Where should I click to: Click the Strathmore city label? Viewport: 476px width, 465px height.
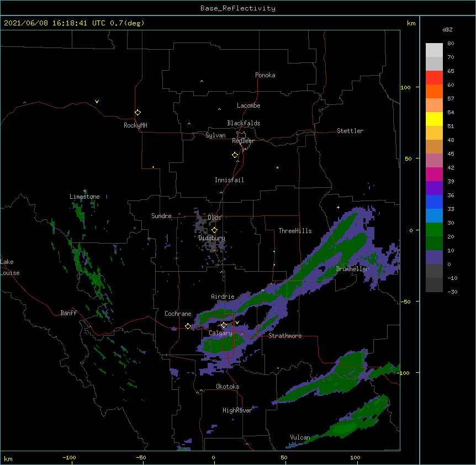pos(285,336)
